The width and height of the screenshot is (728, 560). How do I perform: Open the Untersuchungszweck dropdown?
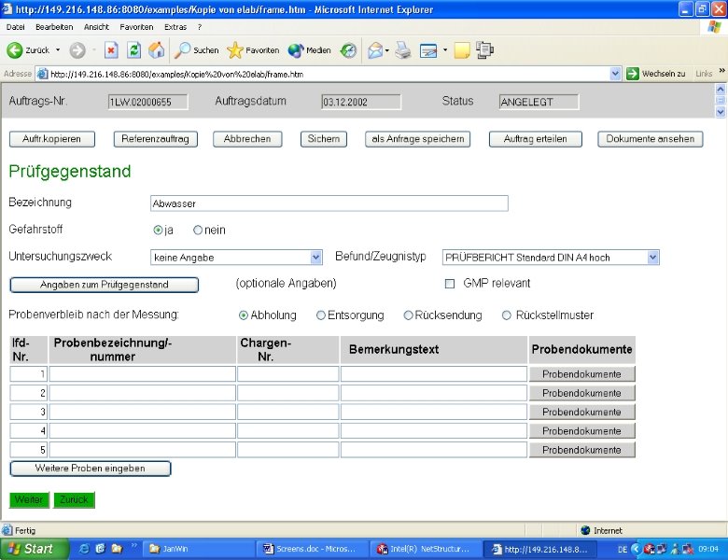coord(316,258)
